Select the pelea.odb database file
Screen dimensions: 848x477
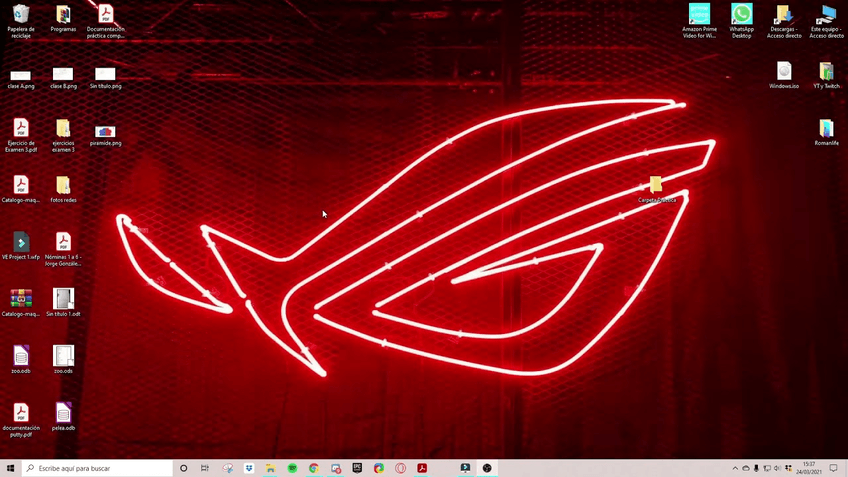click(x=63, y=416)
